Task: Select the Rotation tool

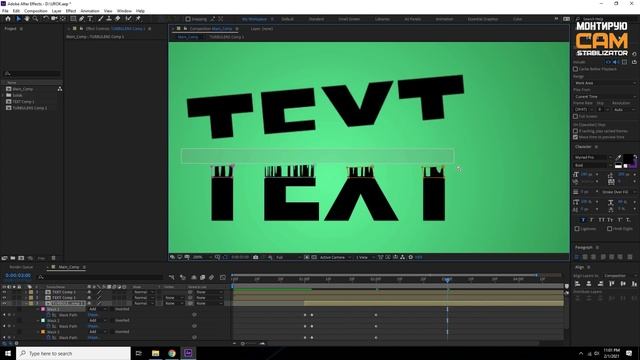Action: (x=46, y=19)
